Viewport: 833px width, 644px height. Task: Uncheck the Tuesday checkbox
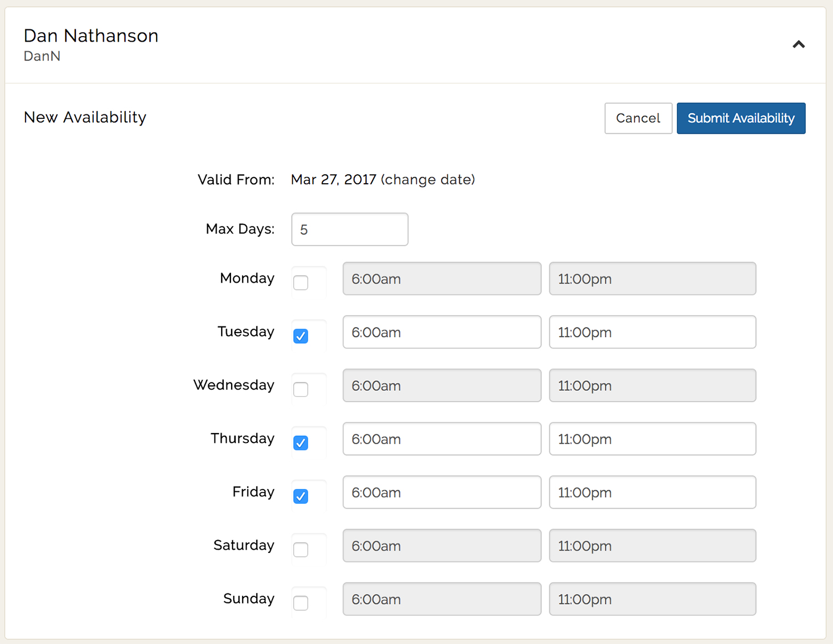(x=300, y=336)
